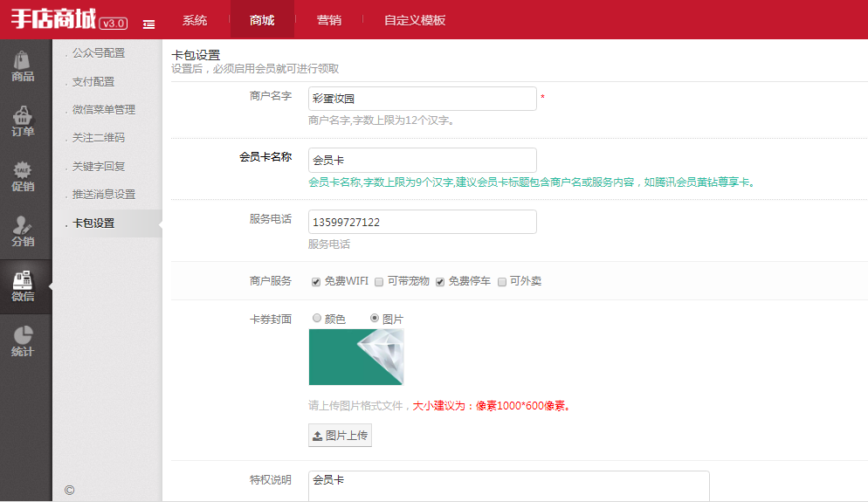Open 关注二维码 in the submenu
Screen dimensions: 868x502
[x=98, y=138]
